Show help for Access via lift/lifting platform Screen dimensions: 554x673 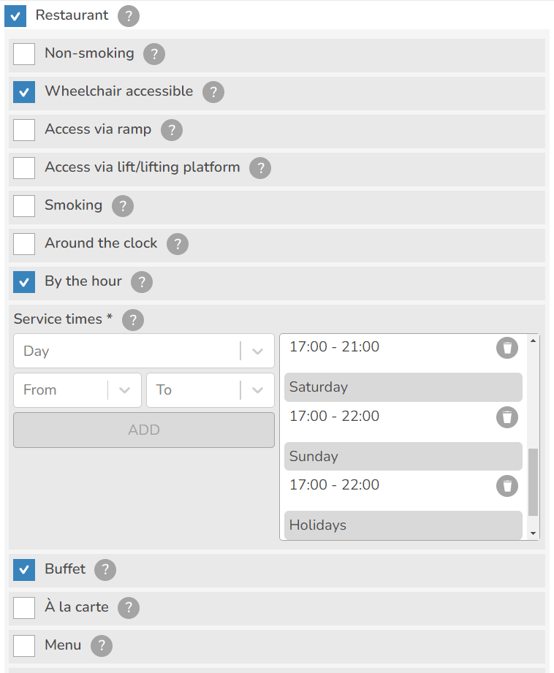click(x=260, y=168)
